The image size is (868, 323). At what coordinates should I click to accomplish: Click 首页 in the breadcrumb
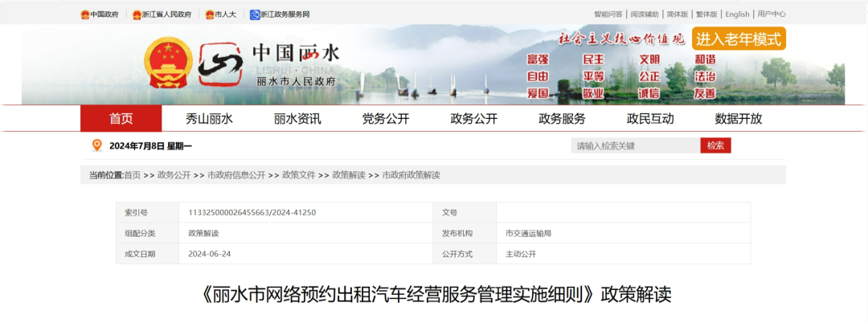coord(133,175)
